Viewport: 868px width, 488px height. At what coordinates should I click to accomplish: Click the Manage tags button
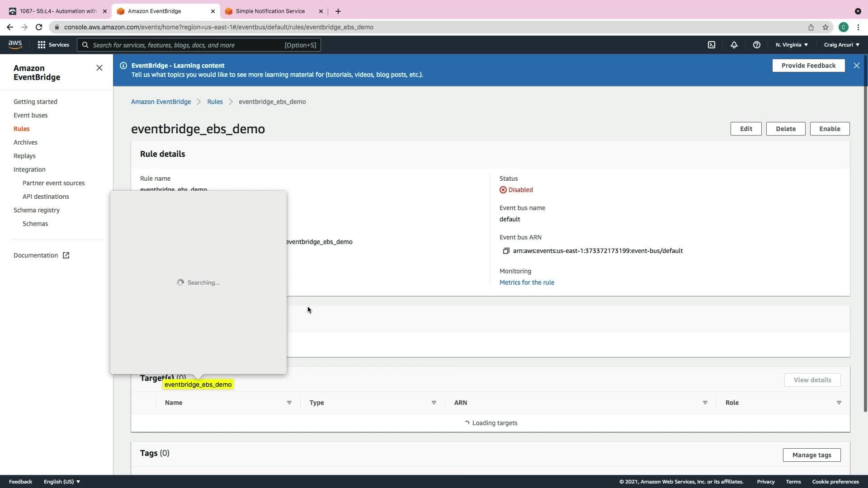pyautogui.click(x=811, y=455)
